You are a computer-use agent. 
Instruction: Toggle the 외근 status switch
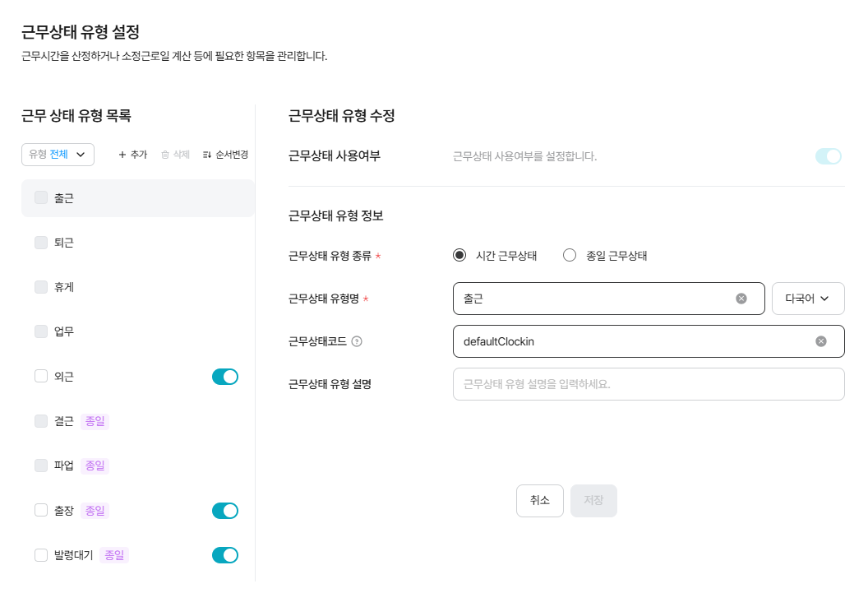click(x=225, y=377)
